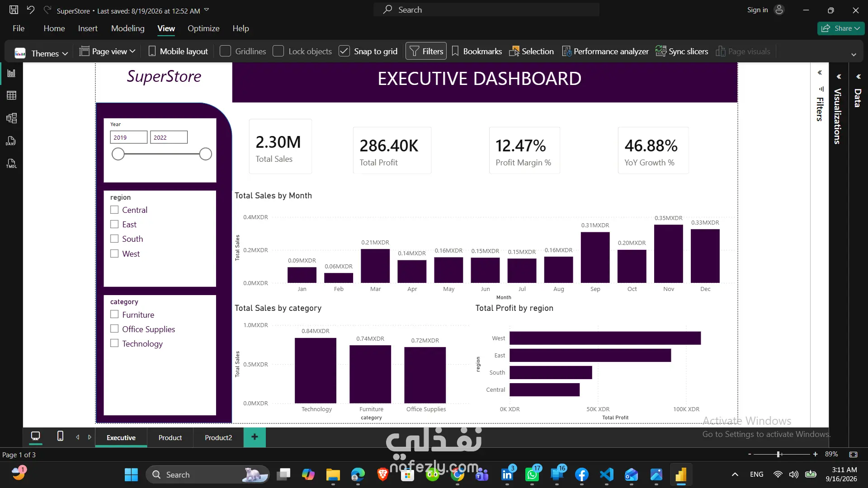Switch to the Product2 page tab
The image size is (868, 488).
tap(218, 437)
